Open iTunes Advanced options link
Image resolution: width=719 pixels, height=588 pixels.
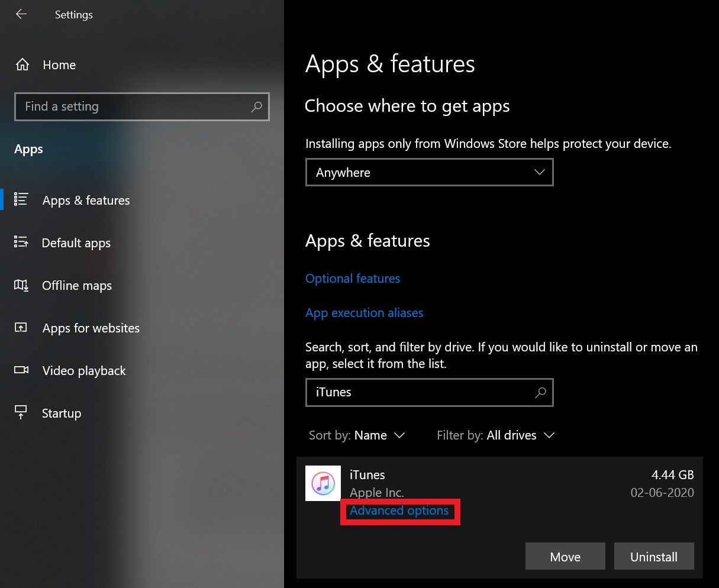(x=399, y=511)
